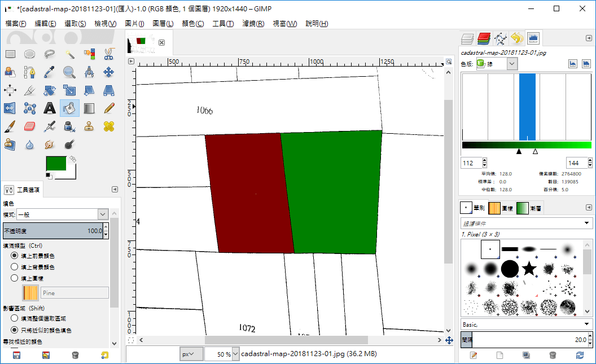596x364 pixels.
Task: Open the Undo History dock tab
Action: pos(517,38)
